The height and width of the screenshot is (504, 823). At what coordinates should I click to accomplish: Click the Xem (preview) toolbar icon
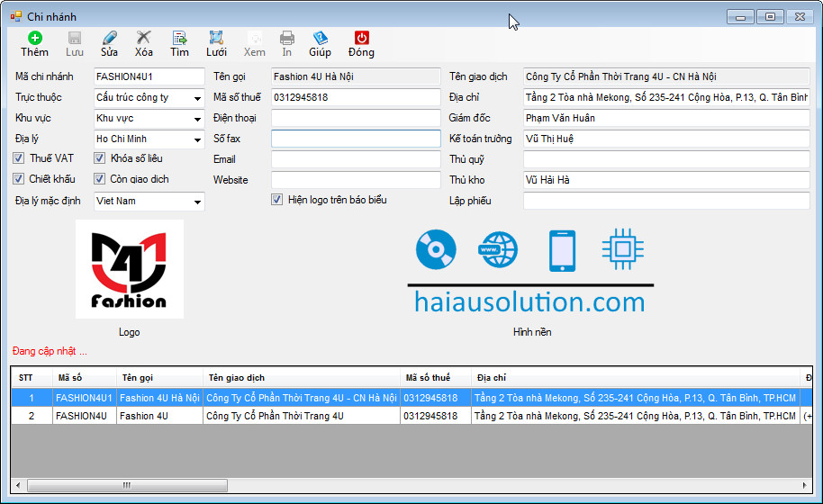(255, 38)
